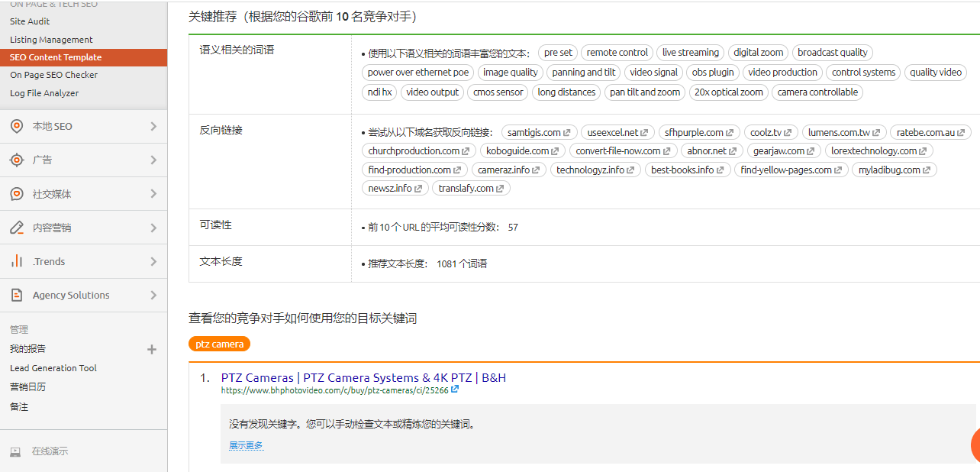Open samtigis.com external link icon

(x=567, y=132)
